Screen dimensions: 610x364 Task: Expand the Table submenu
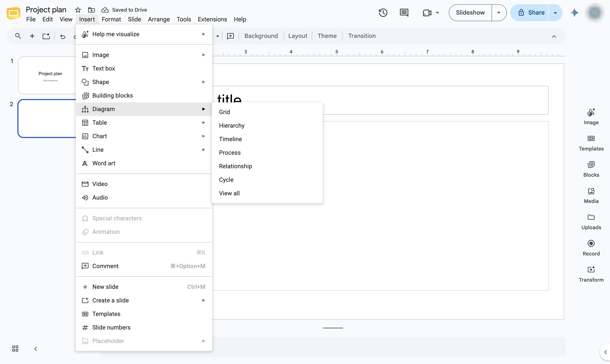[144, 123]
